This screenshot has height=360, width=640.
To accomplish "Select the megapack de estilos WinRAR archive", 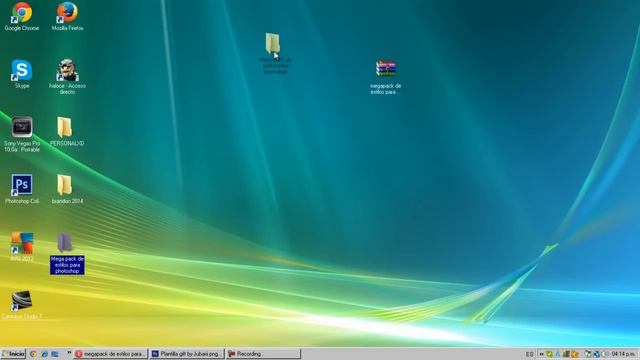I will (x=386, y=78).
